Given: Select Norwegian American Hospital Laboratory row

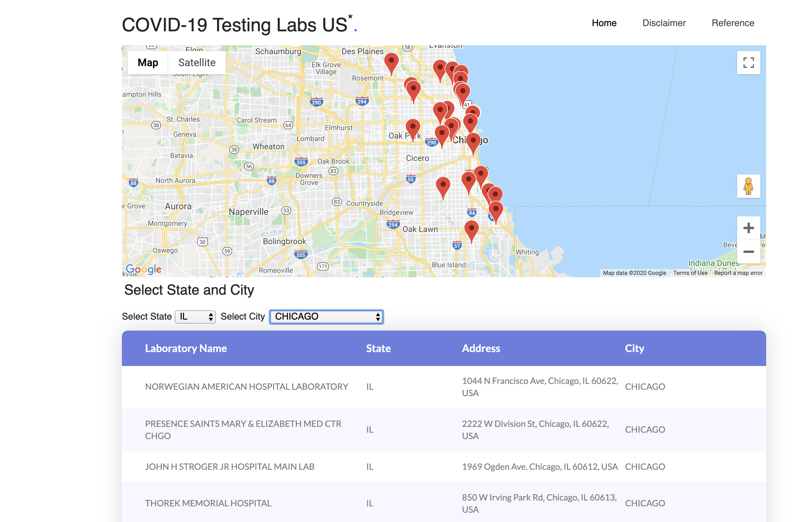Looking at the screenshot, I should [246, 386].
